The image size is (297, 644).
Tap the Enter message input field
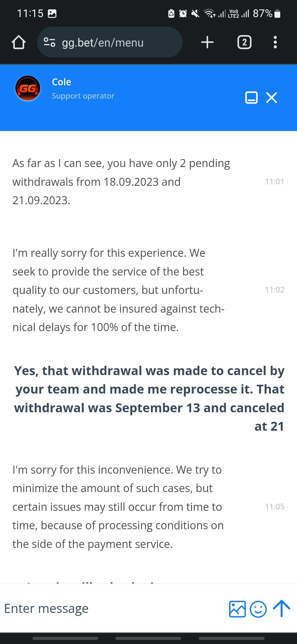tap(110, 608)
